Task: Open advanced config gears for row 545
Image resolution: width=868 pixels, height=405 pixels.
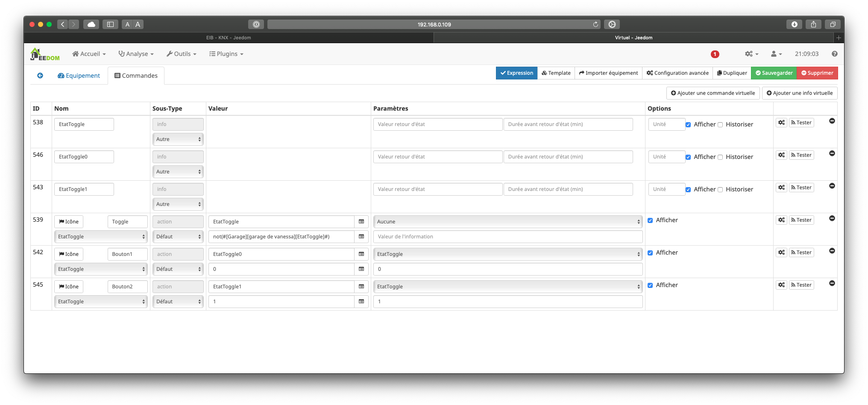Action: [781, 285]
